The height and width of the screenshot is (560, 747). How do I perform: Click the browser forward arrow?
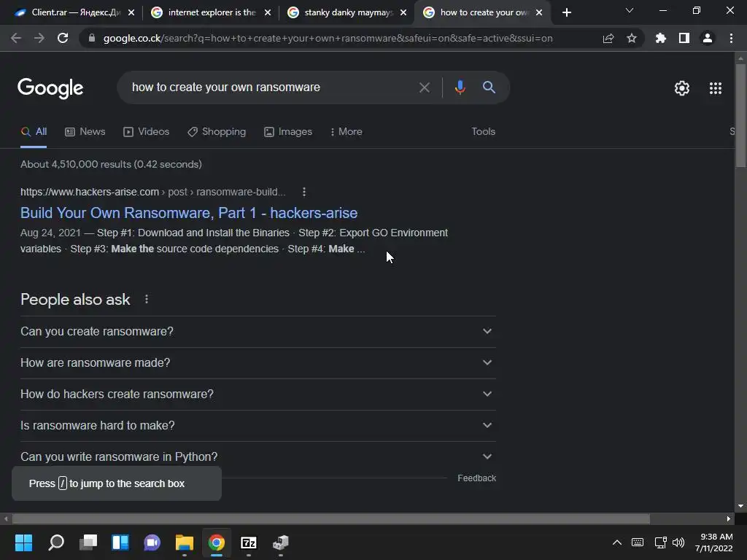click(39, 38)
